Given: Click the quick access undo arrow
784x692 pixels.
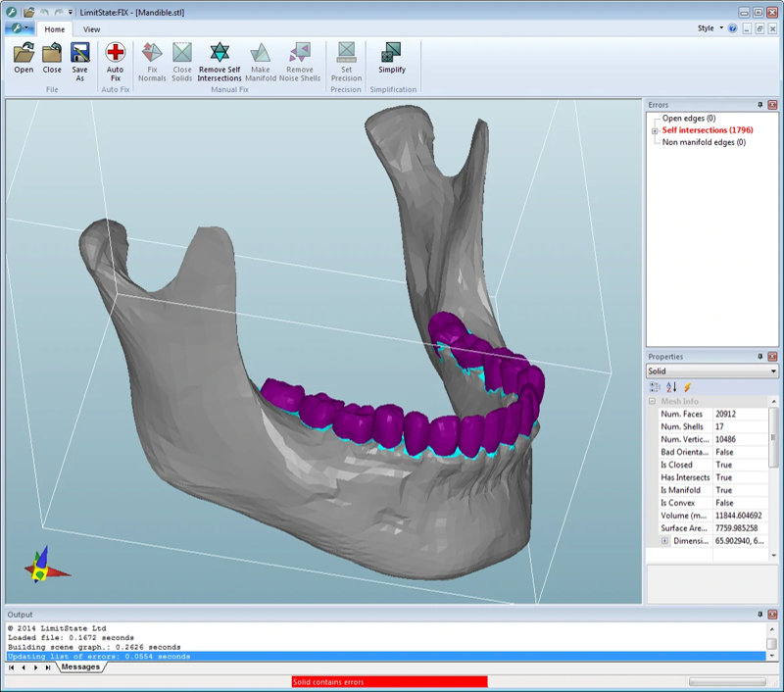Looking at the screenshot, I should (x=45, y=12).
